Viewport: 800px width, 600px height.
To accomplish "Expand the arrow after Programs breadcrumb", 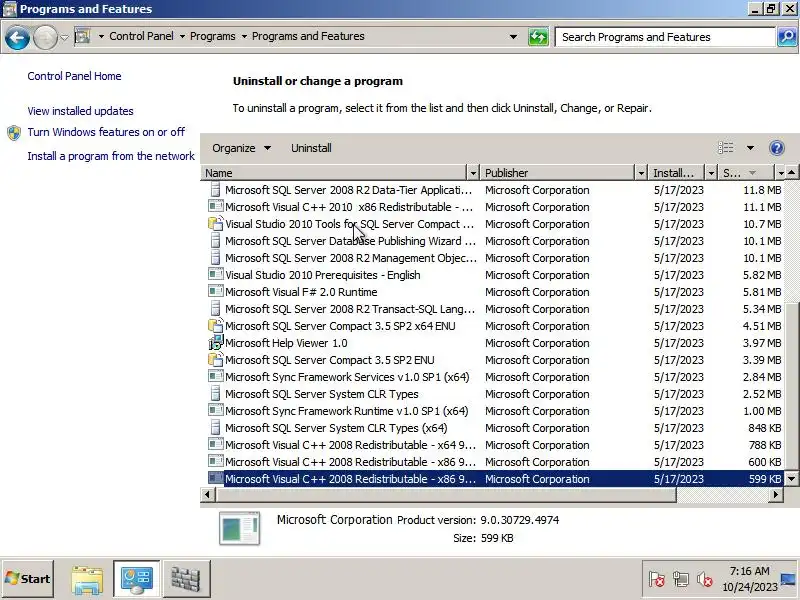I will [x=244, y=36].
